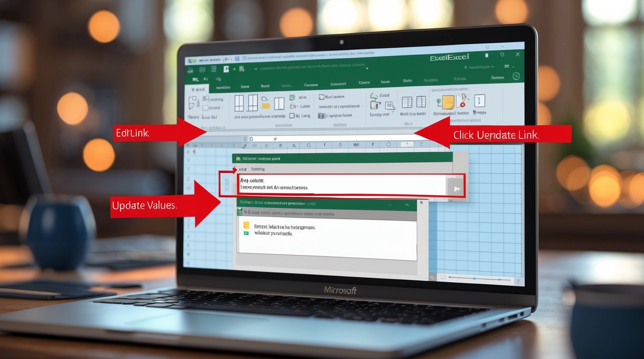Click column header 'MVI'
Viewport: 644px width, 359px height.
point(356,145)
